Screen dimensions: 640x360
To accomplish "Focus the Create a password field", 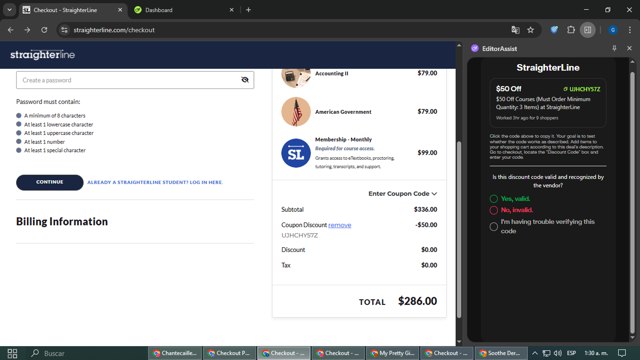I will tap(135, 80).
